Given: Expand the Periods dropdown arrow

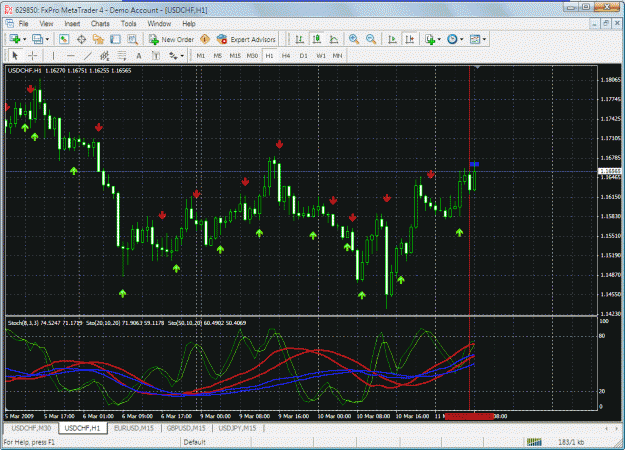Looking at the screenshot, I should (x=462, y=39).
